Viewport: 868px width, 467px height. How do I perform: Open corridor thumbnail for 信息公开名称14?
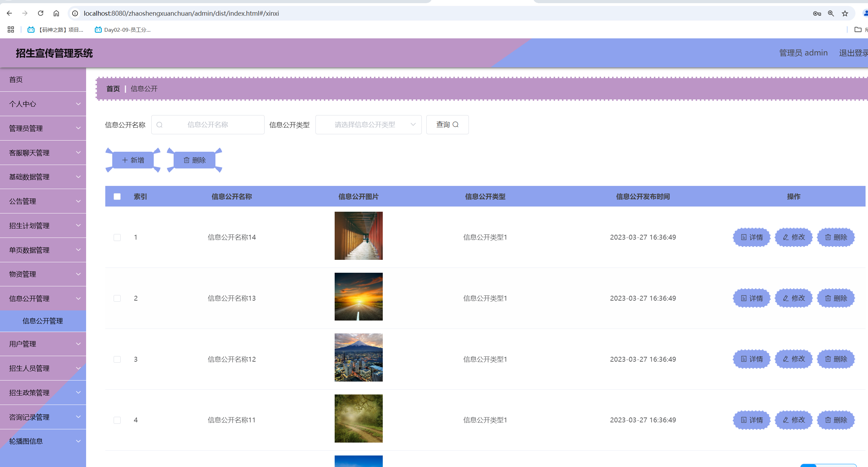(x=358, y=236)
